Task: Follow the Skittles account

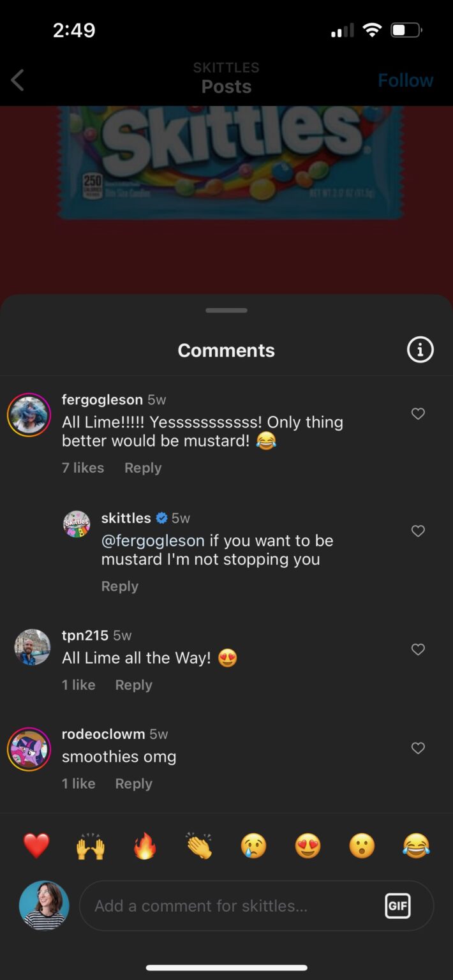Action: tap(405, 80)
